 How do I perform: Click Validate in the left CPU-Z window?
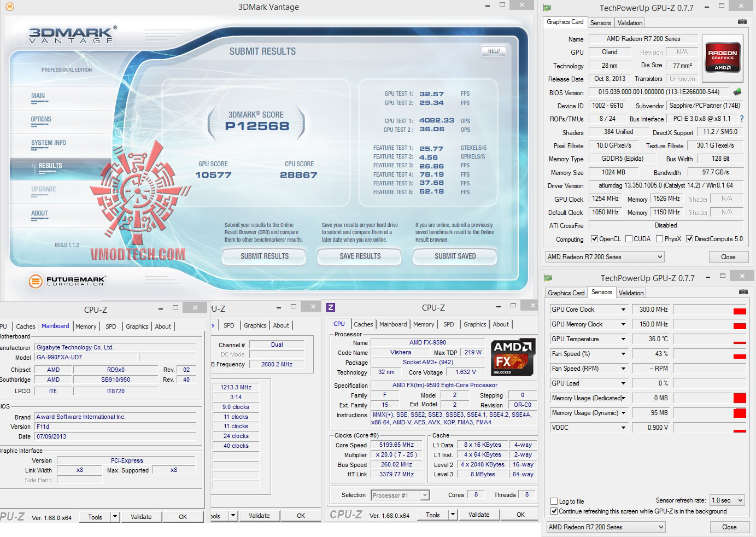(141, 517)
